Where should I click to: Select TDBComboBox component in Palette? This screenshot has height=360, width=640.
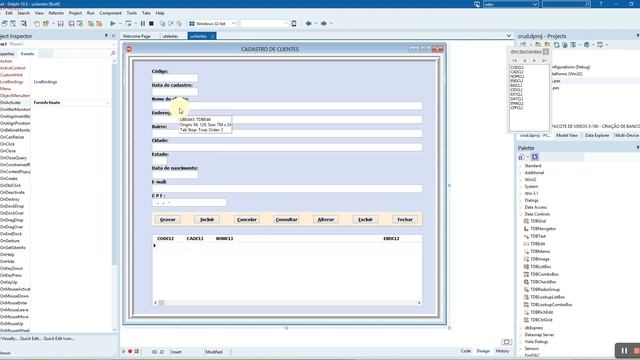[x=541, y=274]
